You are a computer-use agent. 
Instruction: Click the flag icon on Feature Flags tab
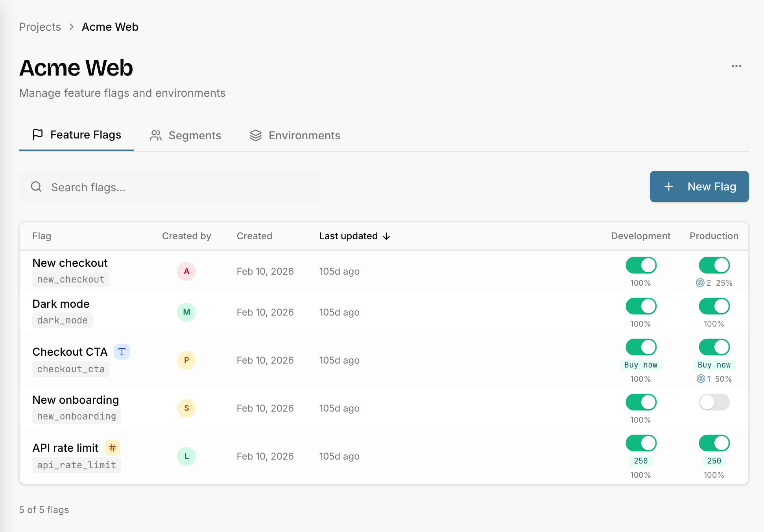coord(38,135)
